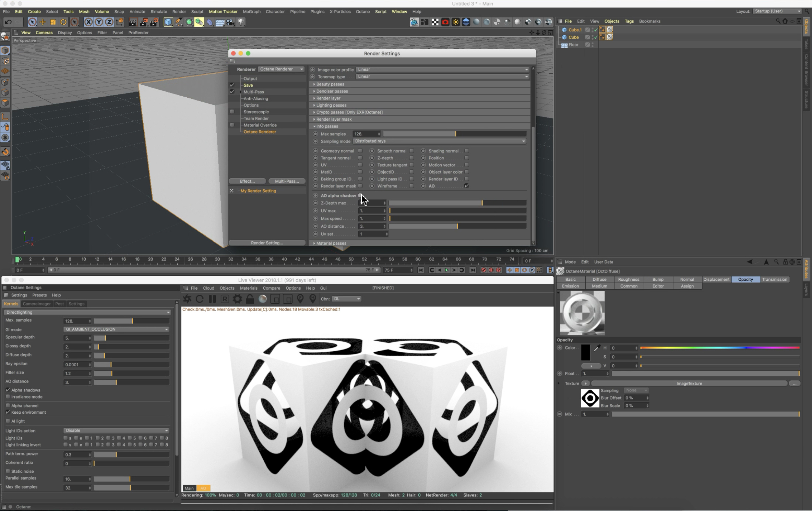Image resolution: width=812 pixels, height=511 pixels.
Task: Click the Live Viewer lock resolution icon
Action: tap(250, 299)
